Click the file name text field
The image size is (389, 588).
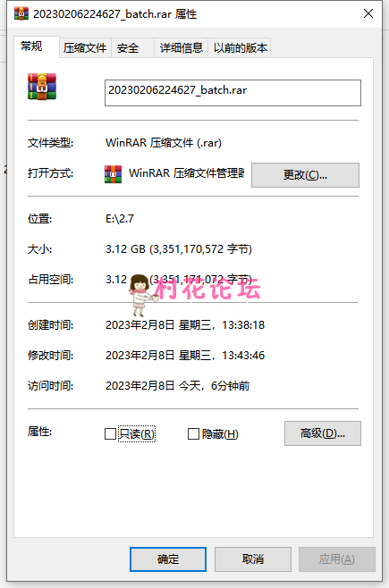pyautogui.click(x=233, y=93)
